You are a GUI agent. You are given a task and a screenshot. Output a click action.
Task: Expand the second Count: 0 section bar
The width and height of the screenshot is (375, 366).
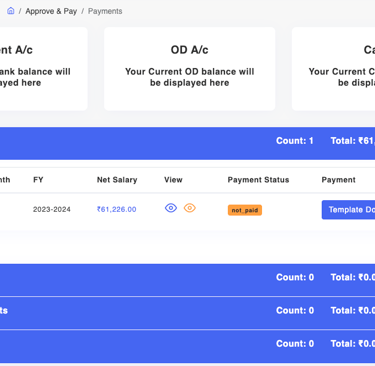click(187, 313)
